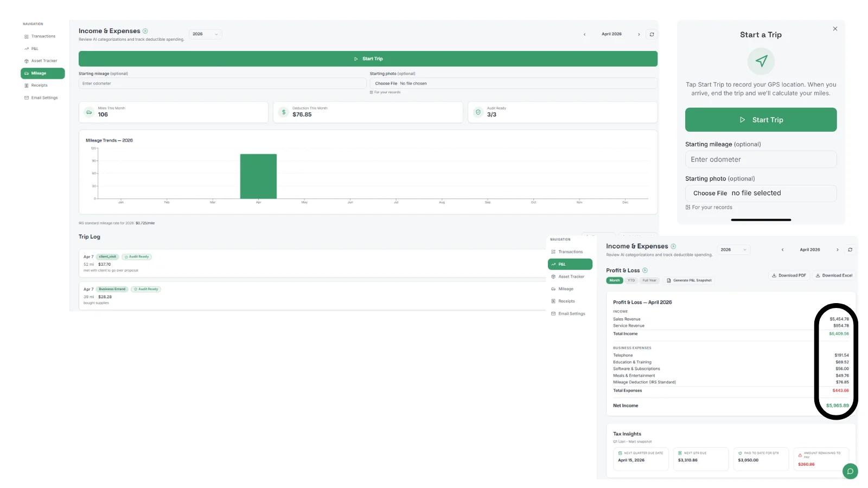Screen dimensions: 868x488
Task: Open Transactions in the Mileage window sidebar
Action: 42,36
